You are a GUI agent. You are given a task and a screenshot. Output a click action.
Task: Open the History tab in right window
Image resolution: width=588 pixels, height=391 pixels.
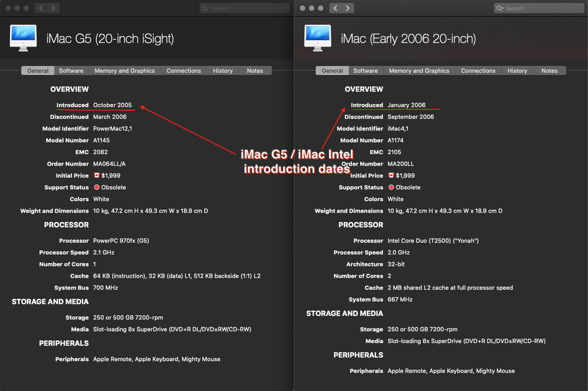coord(517,71)
